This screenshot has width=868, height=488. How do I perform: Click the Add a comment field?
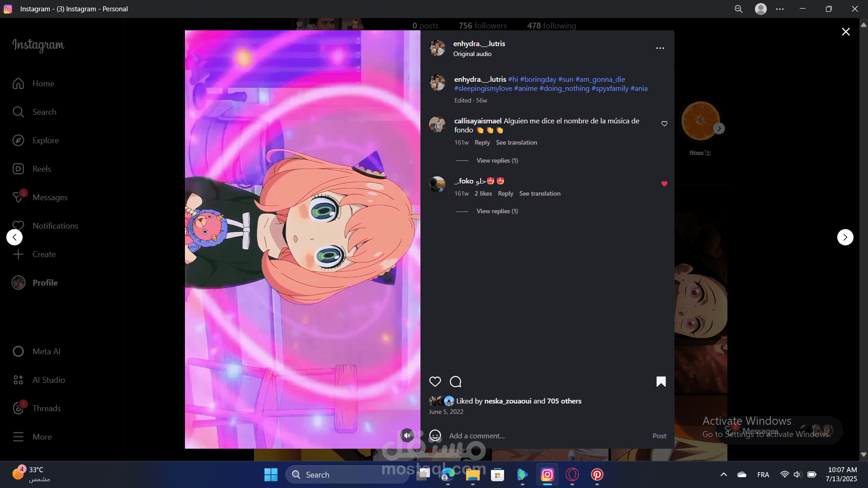[x=547, y=436]
